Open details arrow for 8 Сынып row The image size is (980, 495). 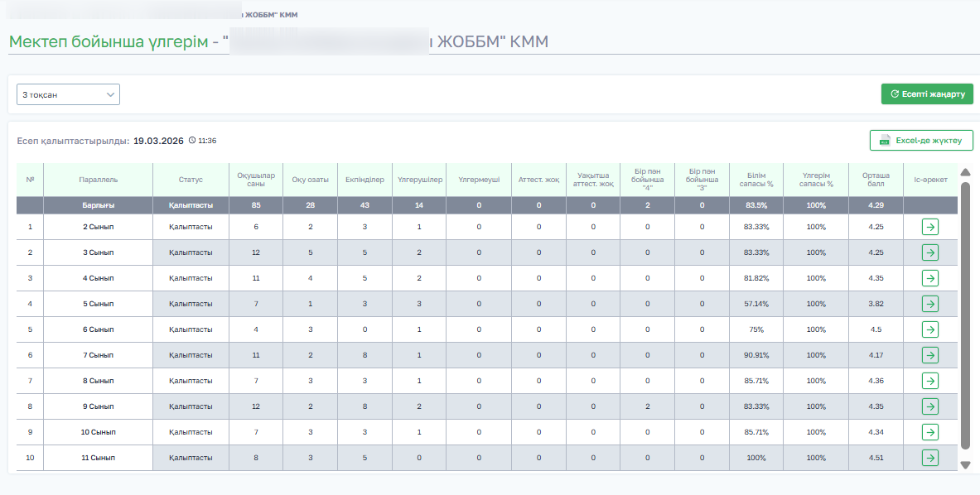[x=930, y=381]
